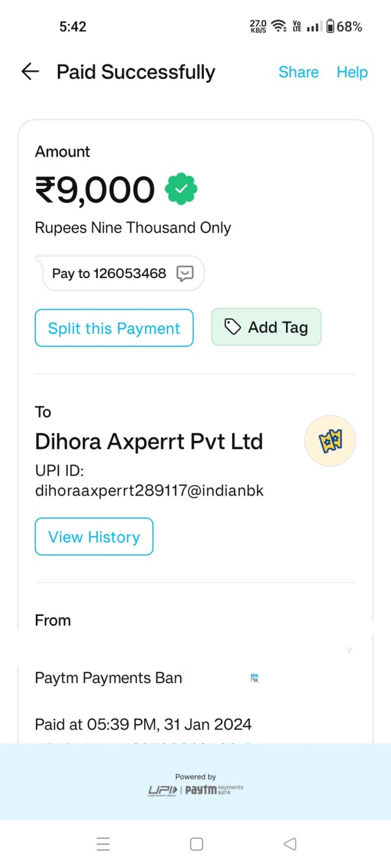Tap the Paytm Payments Bank account row
Image resolution: width=391 pixels, height=868 pixels.
(109, 678)
